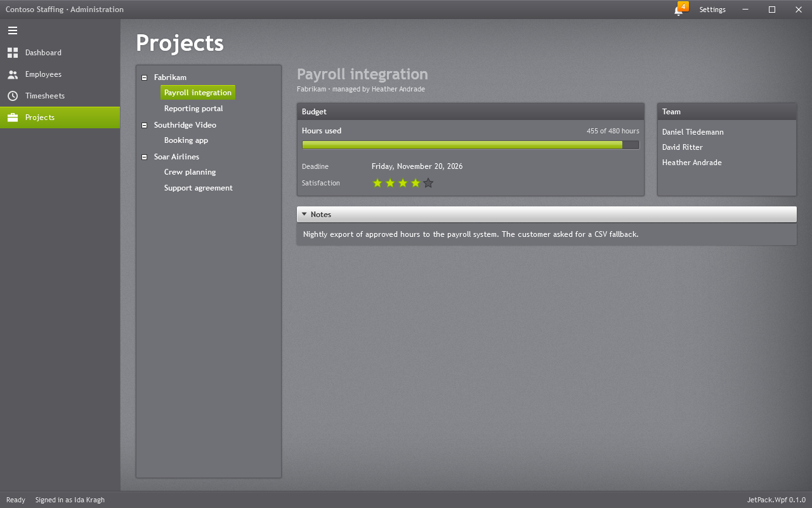Go to Dashboard in sidebar
The image size is (812, 508).
[60, 53]
